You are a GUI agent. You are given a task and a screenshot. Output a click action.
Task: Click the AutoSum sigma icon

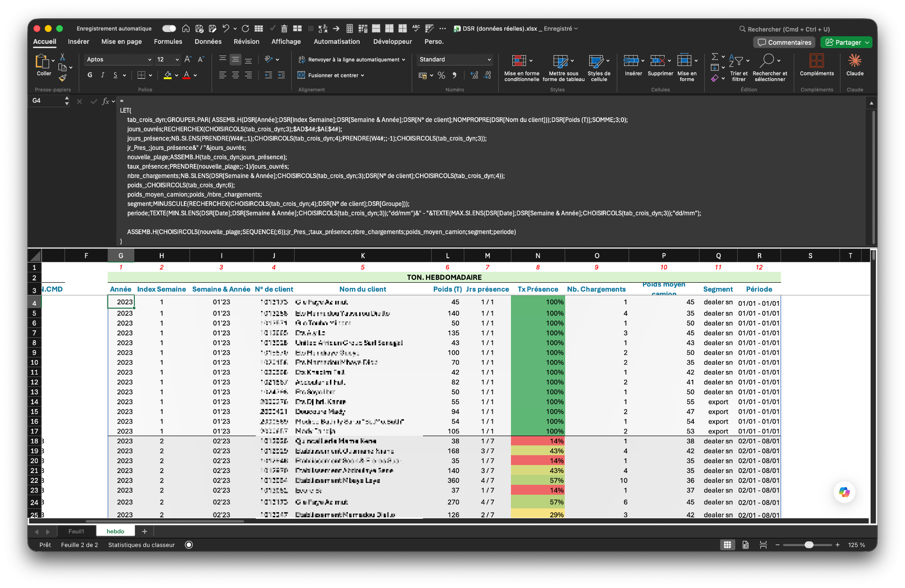click(x=715, y=57)
